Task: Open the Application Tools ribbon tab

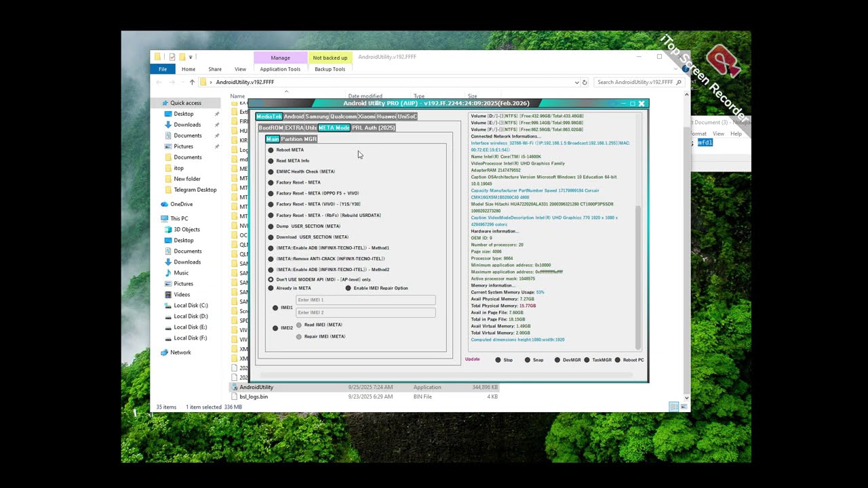Action: [280, 69]
